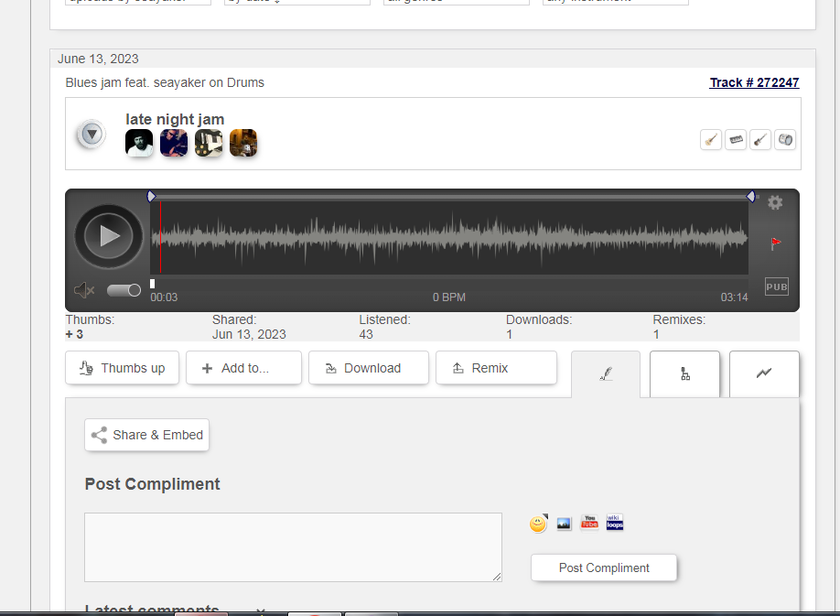Click the drum instrument icon

point(785,140)
